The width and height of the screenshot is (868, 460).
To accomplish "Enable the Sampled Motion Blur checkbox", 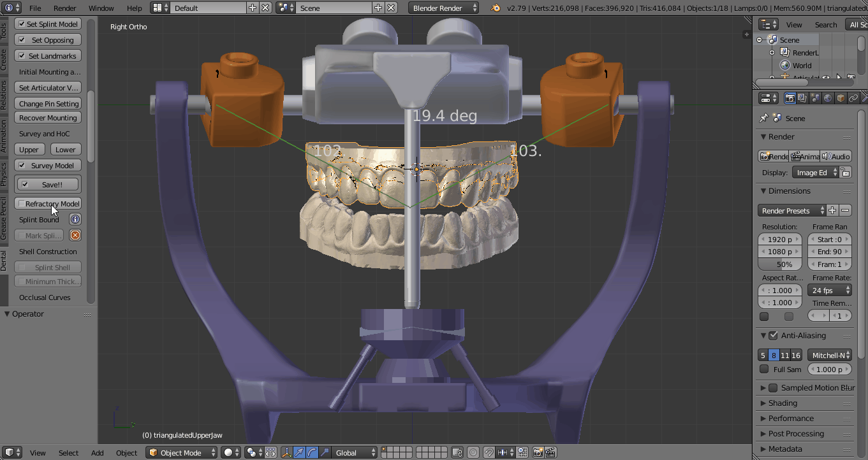I will coord(773,387).
